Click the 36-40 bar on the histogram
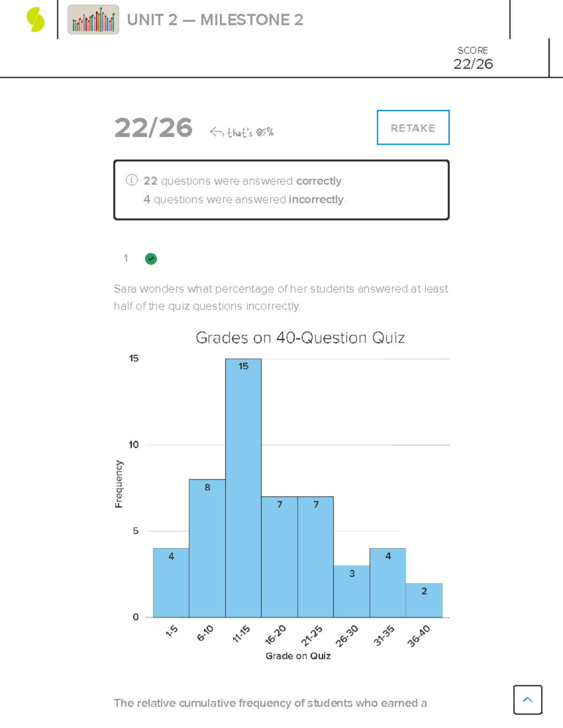The image size is (563, 728). click(x=424, y=600)
